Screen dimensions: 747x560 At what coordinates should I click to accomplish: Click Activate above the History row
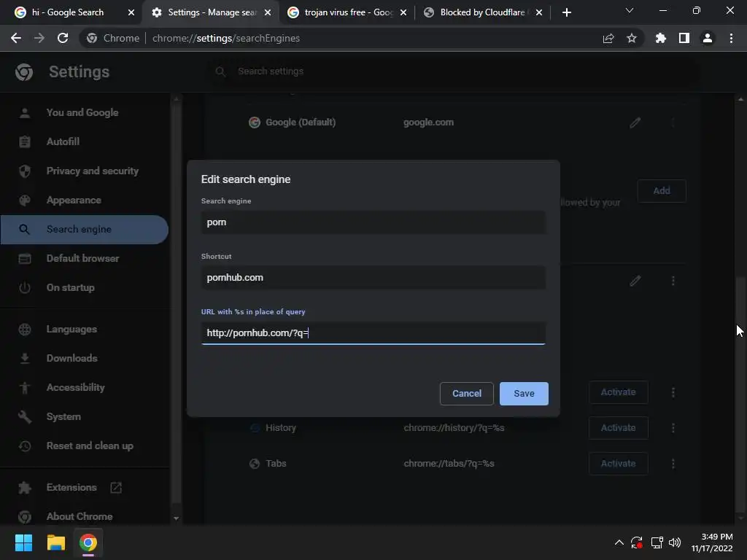pyautogui.click(x=619, y=392)
